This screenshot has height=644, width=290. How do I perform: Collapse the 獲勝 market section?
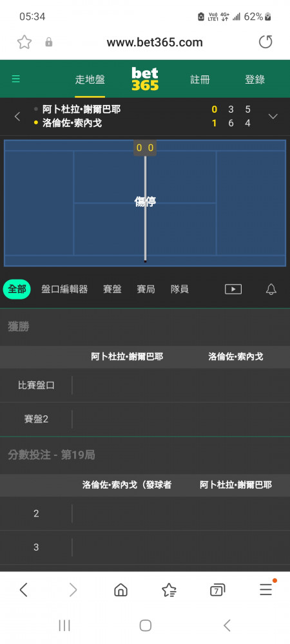(x=145, y=327)
